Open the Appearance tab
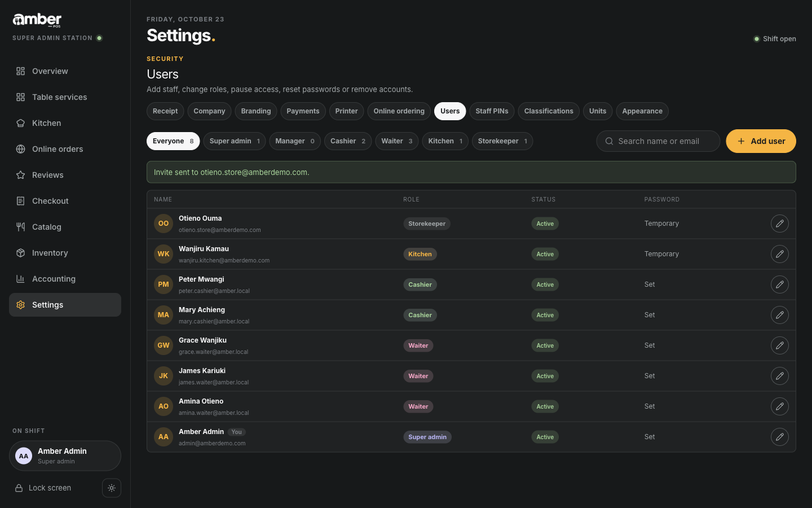Viewport: 812px width, 508px height. (642, 111)
